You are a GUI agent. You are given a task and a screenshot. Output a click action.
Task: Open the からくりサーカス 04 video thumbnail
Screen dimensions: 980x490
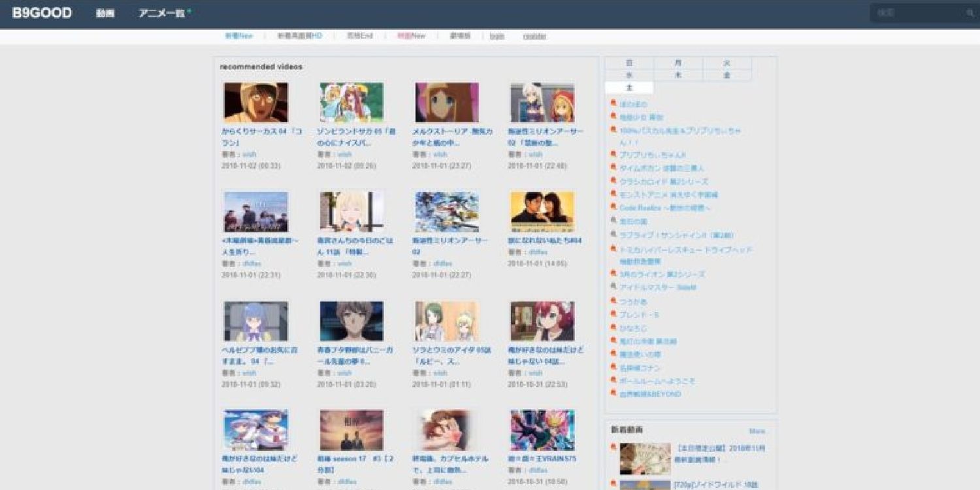click(255, 103)
